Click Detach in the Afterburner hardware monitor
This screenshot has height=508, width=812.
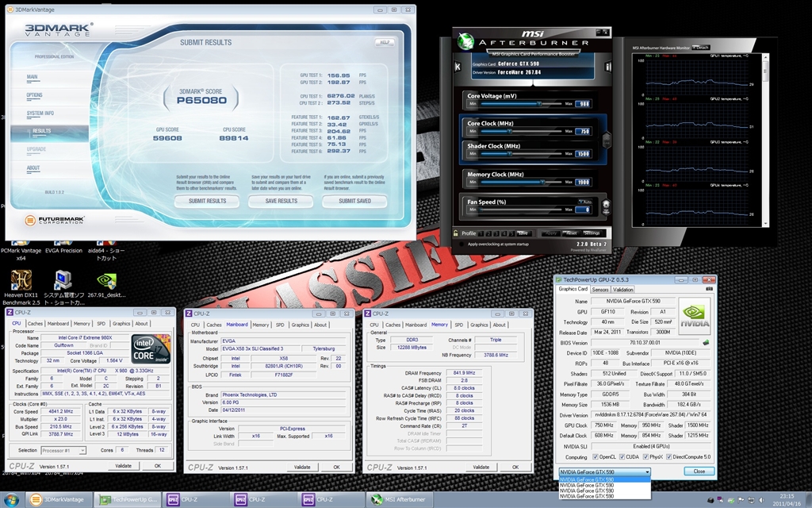tap(702, 48)
